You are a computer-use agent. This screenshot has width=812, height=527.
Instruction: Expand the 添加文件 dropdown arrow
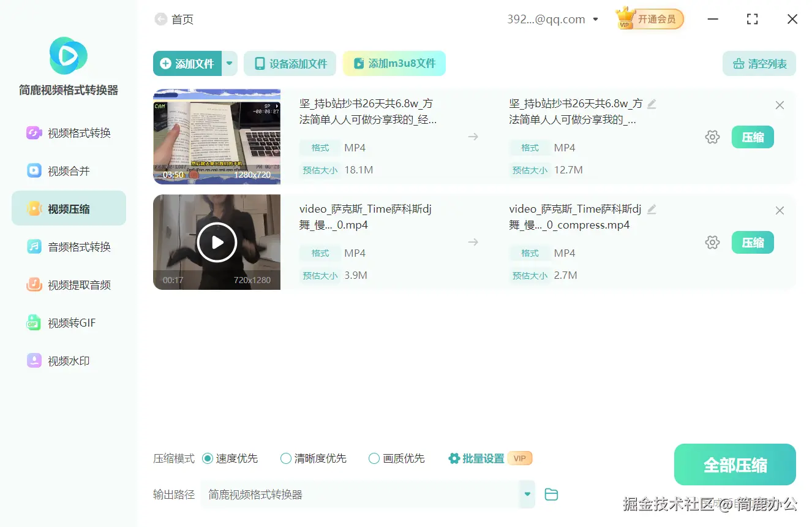point(230,63)
